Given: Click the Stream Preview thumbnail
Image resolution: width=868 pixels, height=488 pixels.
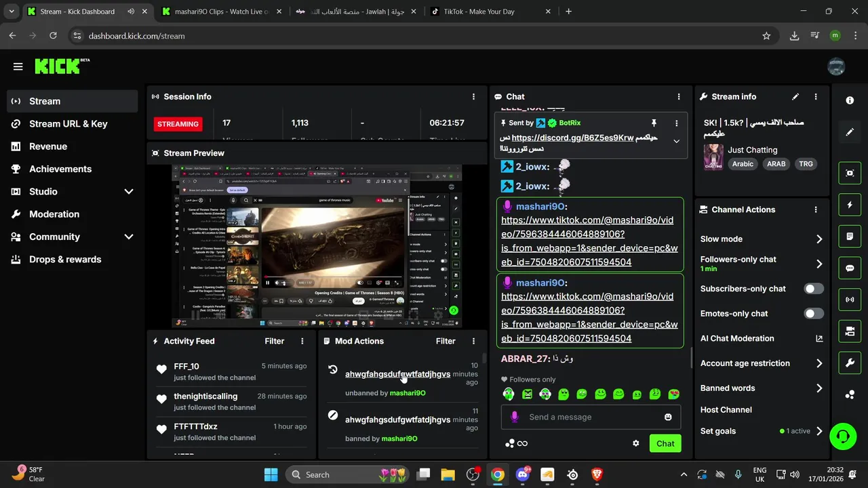Looking at the screenshot, I should pos(317,247).
